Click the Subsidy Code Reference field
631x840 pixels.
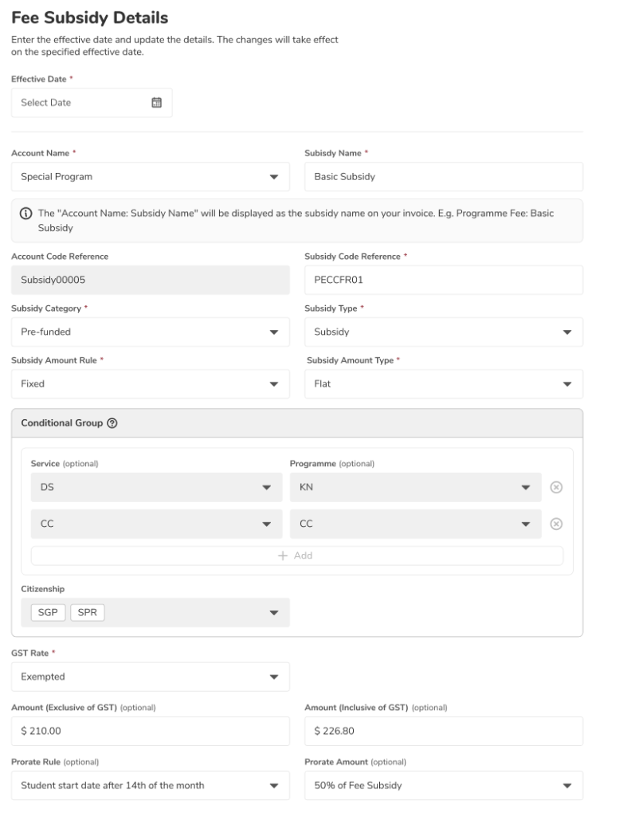tap(443, 281)
